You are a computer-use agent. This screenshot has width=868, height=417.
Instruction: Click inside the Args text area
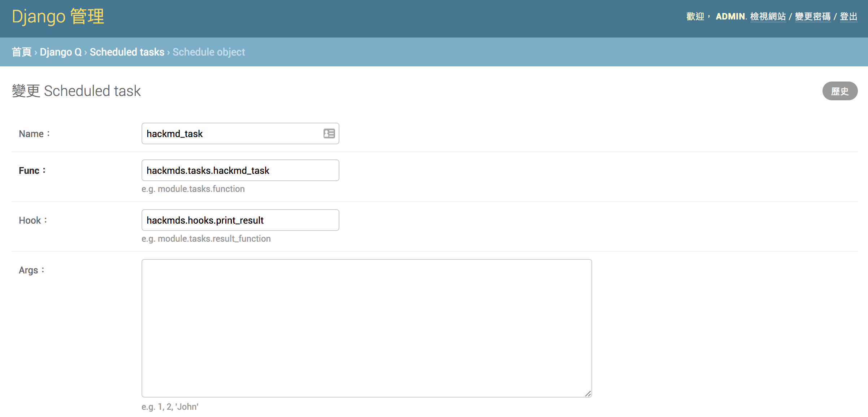tap(366, 328)
